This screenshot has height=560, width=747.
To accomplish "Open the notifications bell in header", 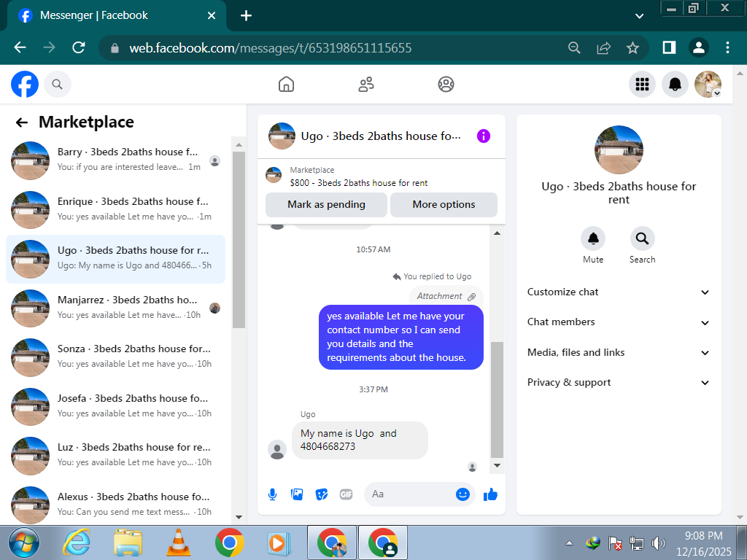I will pos(675,85).
